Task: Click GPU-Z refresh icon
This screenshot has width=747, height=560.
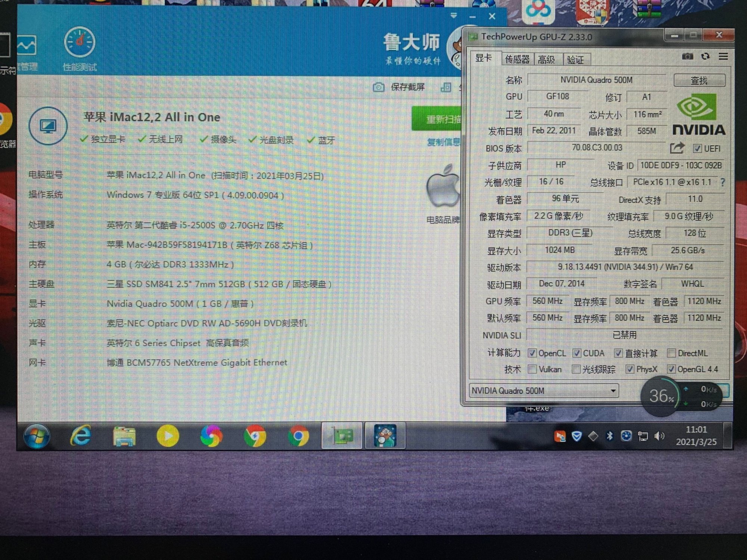Action: pyautogui.click(x=705, y=56)
